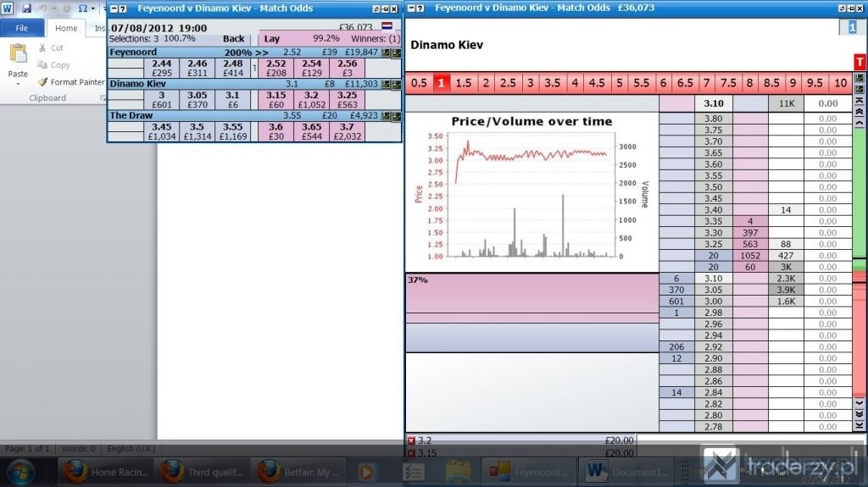Cancel the 3.2 unmatched bet with its red X
Screen dimensions: 868x487
coord(411,441)
